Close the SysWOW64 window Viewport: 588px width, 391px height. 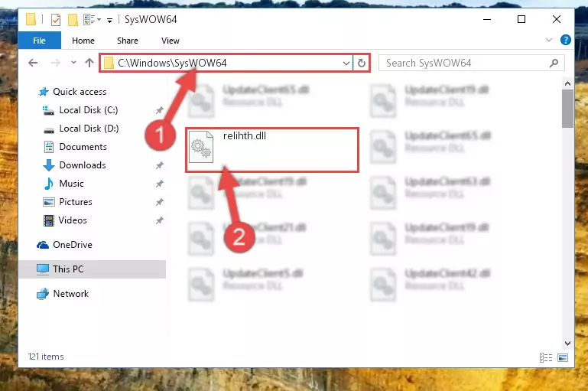557,20
